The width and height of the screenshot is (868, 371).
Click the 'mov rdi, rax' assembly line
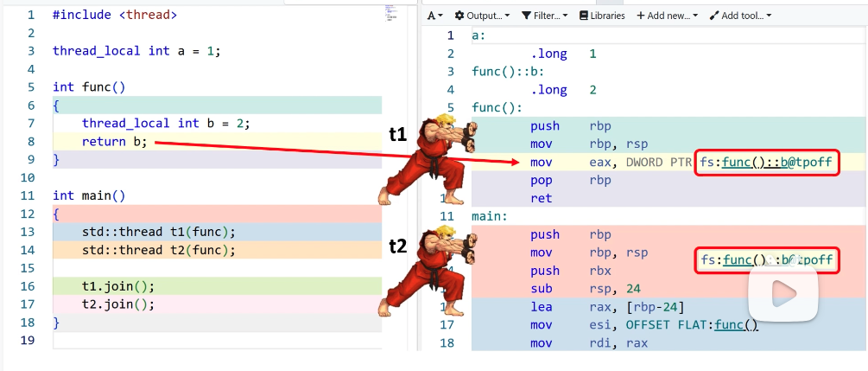click(x=589, y=343)
